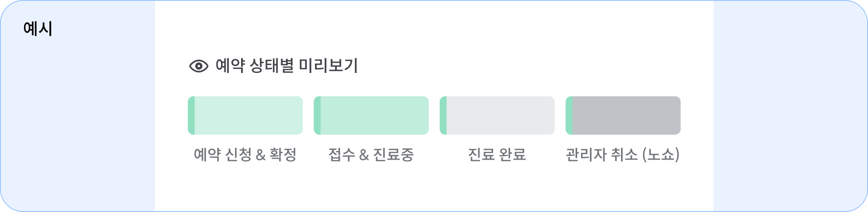Click the 예약 신청 & 확정 caption

(245, 155)
